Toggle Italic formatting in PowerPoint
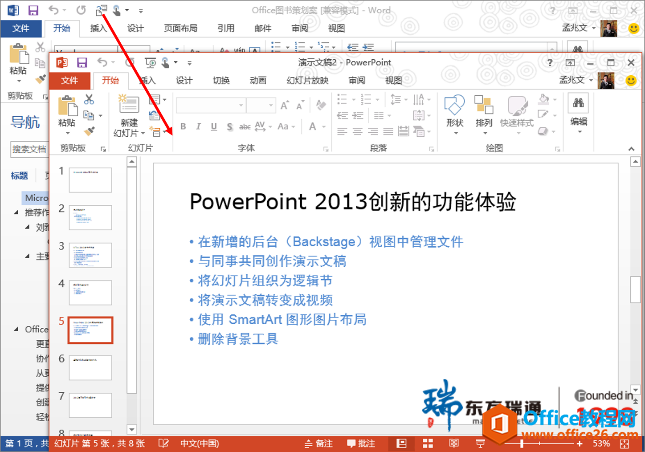The height and width of the screenshot is (452, 645). (198, 127)
